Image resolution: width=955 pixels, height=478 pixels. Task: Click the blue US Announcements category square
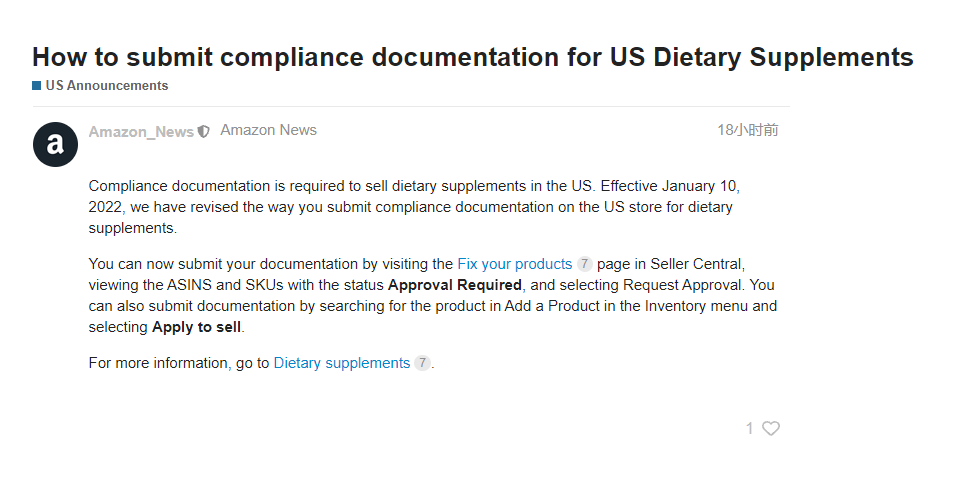point(37,86)
